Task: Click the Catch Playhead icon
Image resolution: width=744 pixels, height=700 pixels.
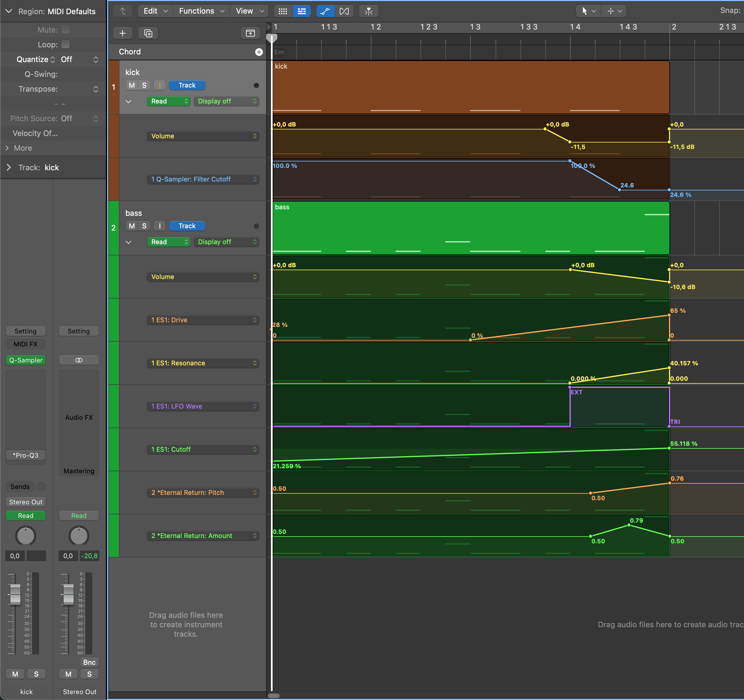Action: (368, 11)
